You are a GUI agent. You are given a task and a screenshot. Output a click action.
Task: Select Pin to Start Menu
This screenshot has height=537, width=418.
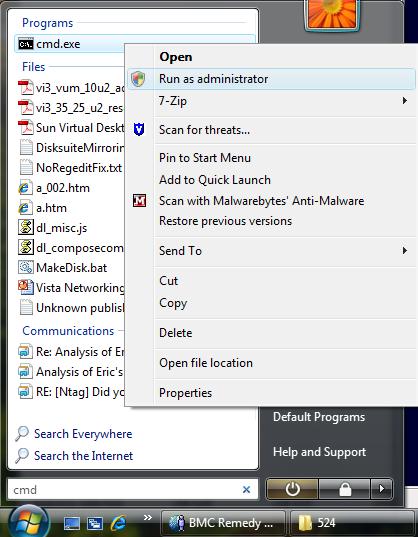click(205, 158)
